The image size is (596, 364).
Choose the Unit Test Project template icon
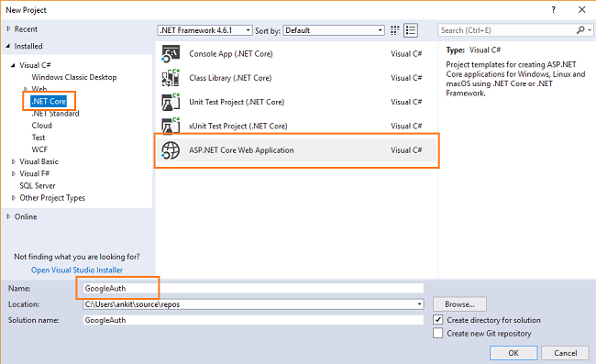coord(171,102)
